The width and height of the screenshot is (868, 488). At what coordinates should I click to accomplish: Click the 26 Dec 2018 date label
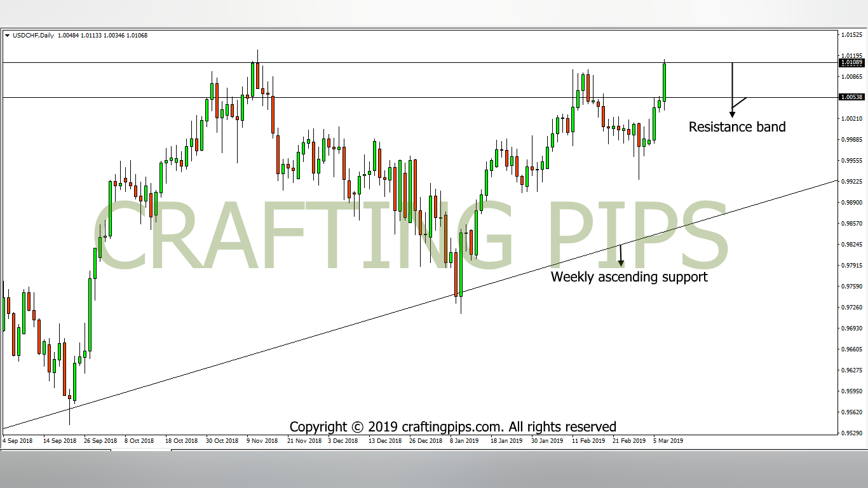tap(426, 440)
